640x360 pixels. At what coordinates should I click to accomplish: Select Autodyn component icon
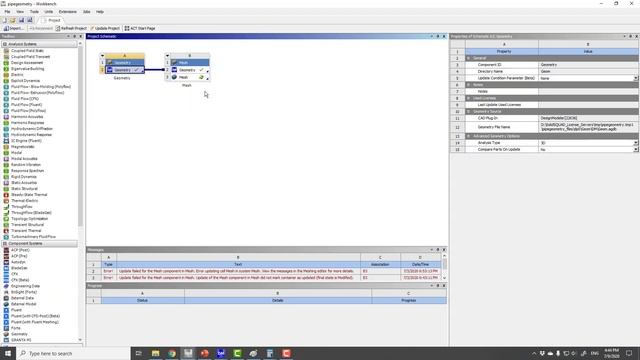(x=6, y=262)
